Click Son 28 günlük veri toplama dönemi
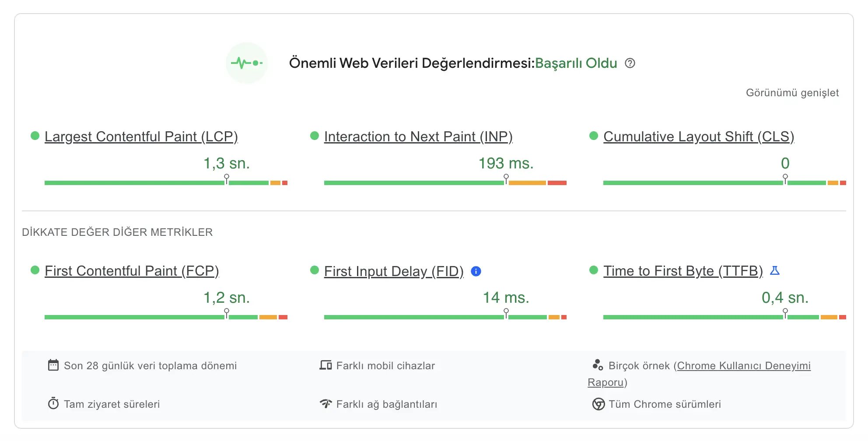Screen dimensions: 868x441 150,366
